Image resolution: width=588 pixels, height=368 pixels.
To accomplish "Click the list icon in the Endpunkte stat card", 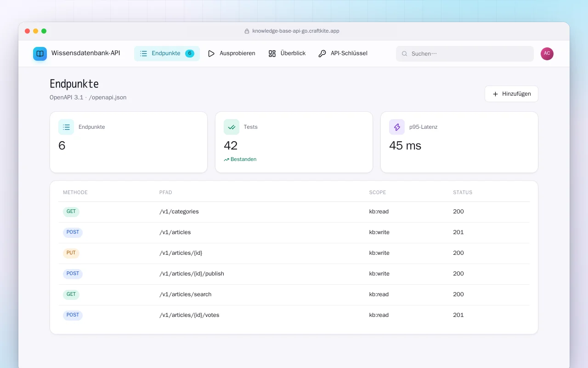I will (x=66, y=127).
